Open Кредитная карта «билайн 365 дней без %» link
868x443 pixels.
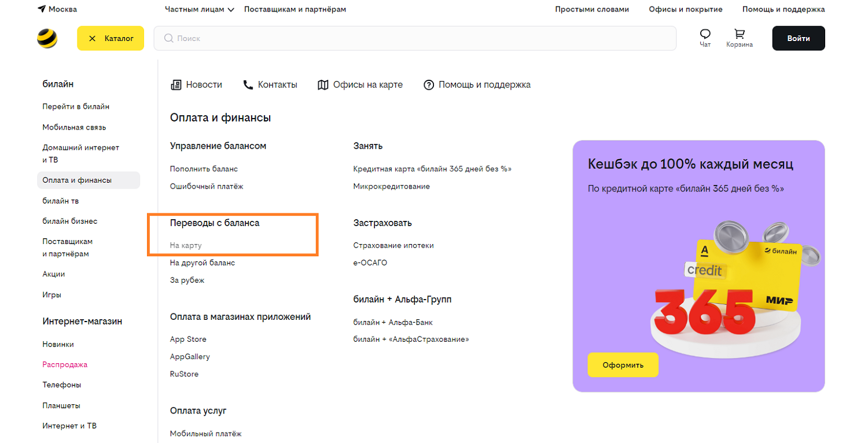coord(432,169)
